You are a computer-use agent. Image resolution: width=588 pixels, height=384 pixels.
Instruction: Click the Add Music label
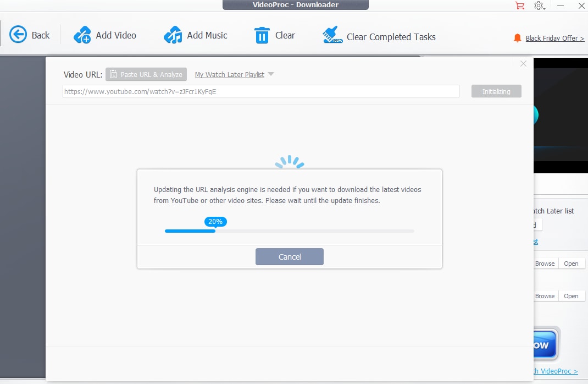[x=207, y=35]
